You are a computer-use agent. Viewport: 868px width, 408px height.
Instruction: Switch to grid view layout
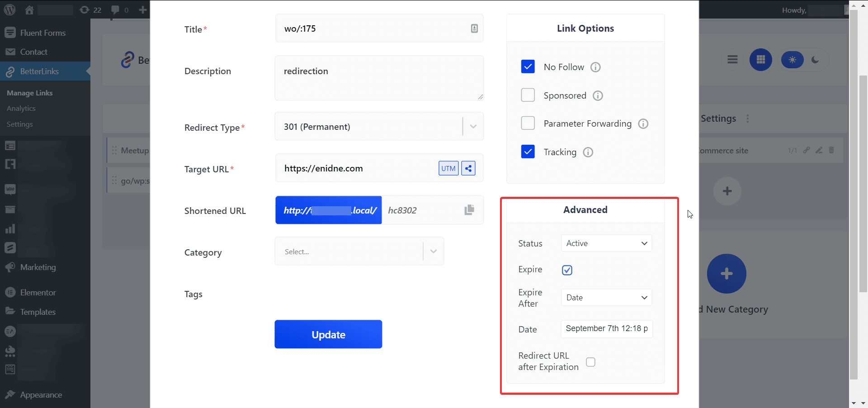761,59
